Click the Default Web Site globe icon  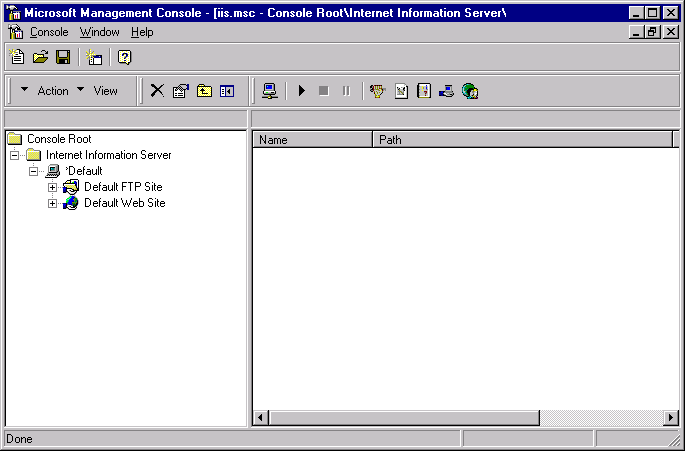point(71,203)
